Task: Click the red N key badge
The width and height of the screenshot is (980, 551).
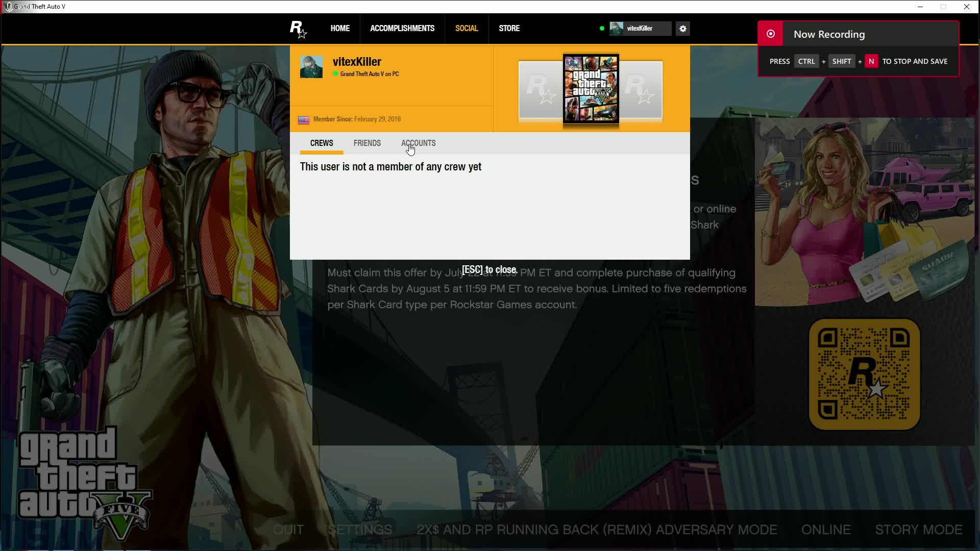Action: [871, 61]
